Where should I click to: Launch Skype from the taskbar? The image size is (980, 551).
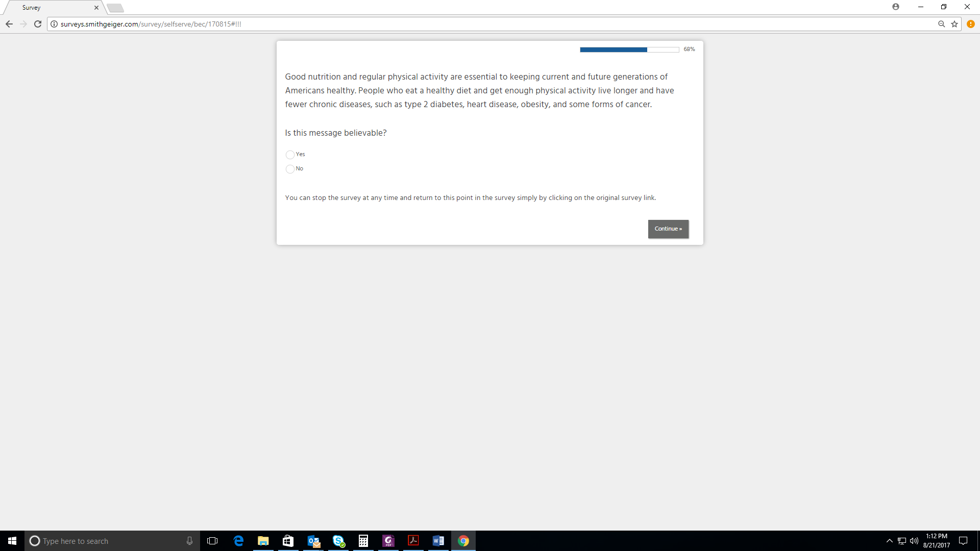(x=338, y=541)
